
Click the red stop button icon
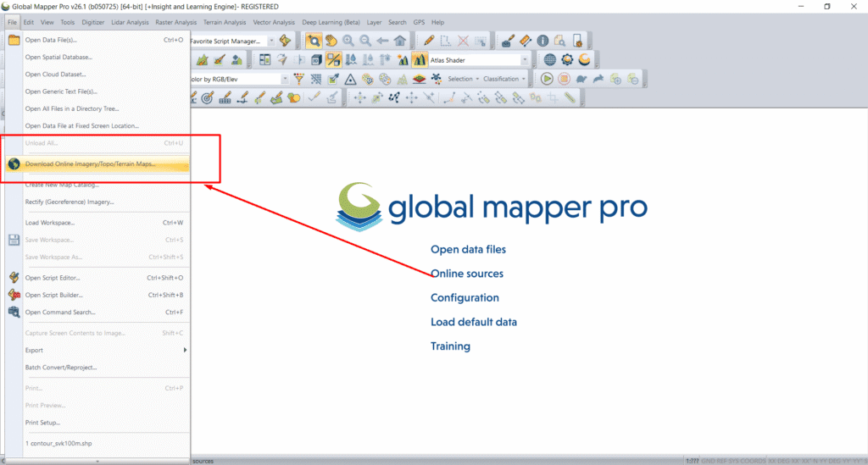tap(564, 79)
